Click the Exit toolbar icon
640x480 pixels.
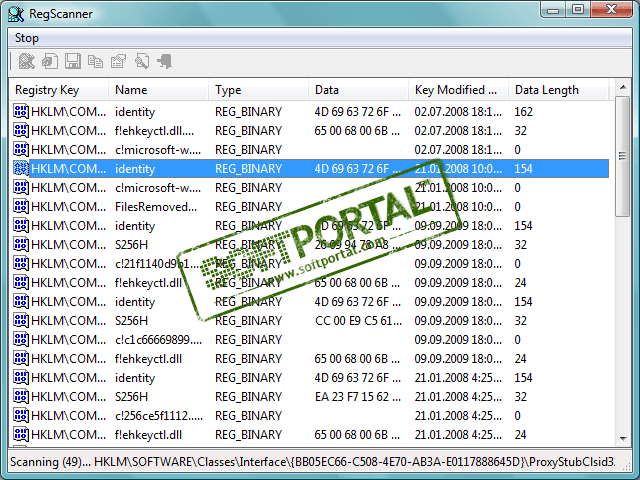(x=164, y=62)
